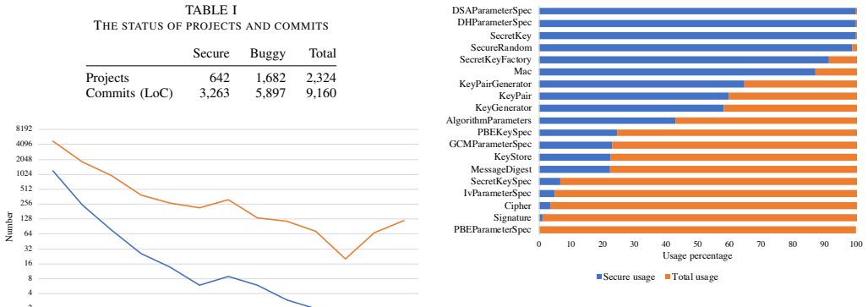The width and height of the screenshot is (868, 307).
Task: Click the 2,324 total projects value
Action: click(x=320, y=78)
